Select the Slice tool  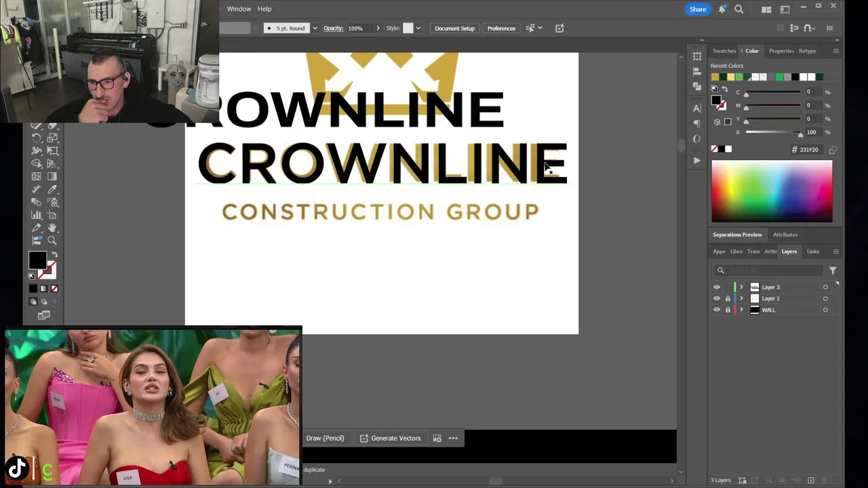[36, 228]
